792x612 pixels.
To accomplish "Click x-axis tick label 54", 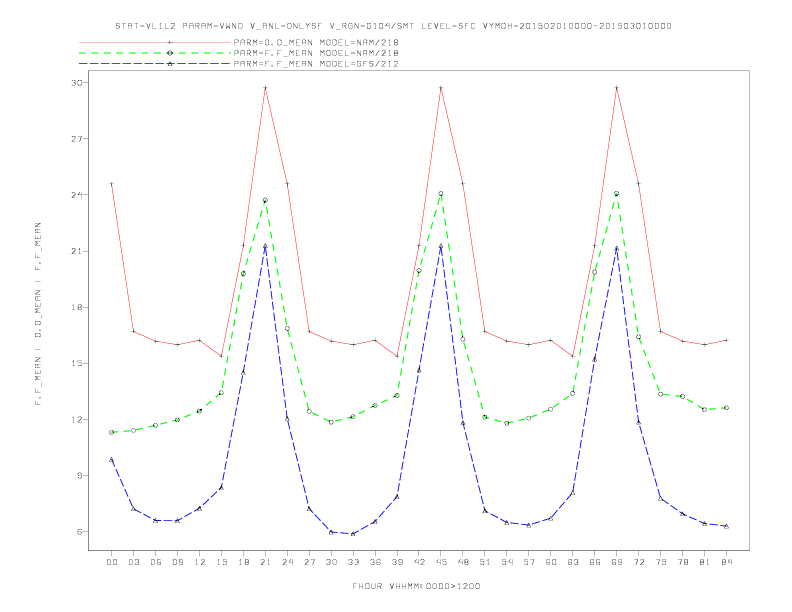I will click(x=507, y=562).
